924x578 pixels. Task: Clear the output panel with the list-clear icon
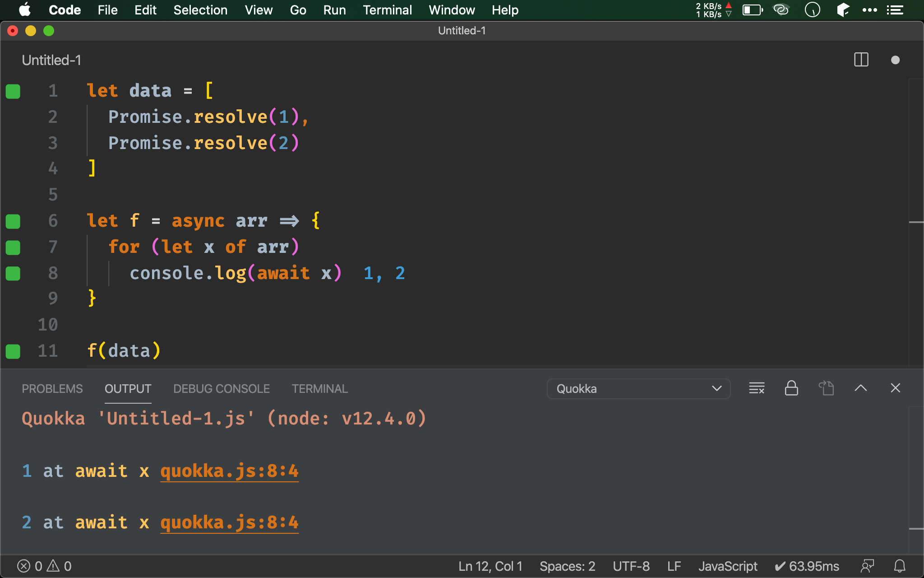757,388
